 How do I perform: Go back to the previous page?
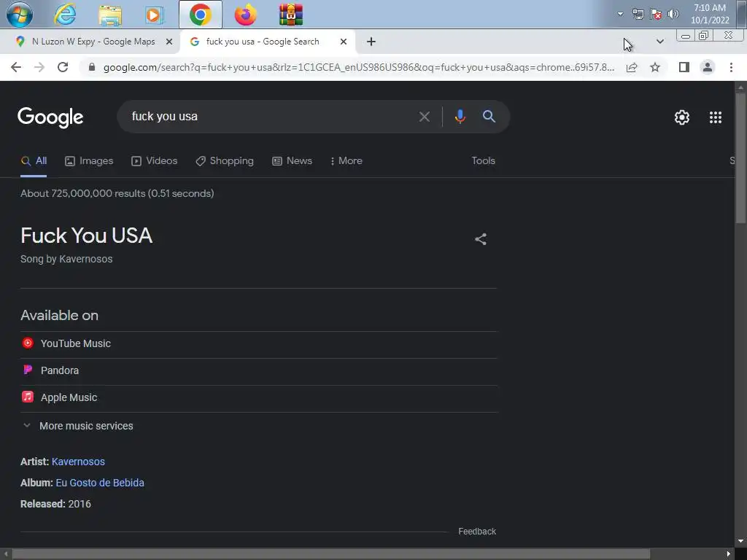(16, 67)
